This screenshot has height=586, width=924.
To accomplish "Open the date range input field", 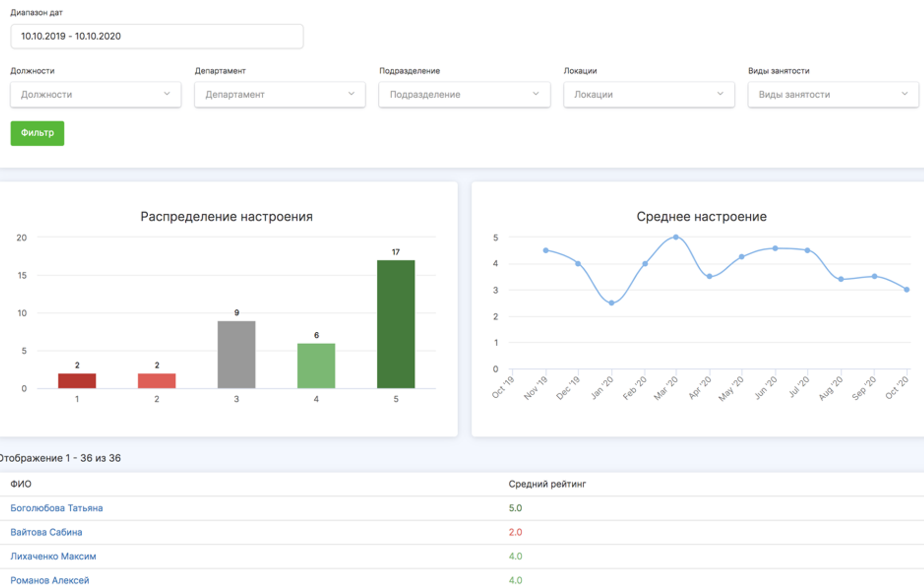I will [x=157, y=36].
